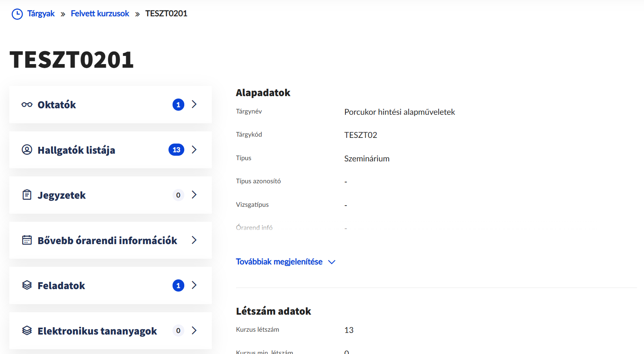Open Bővebb órarendi információk panel
Viewport: 644px width, 354px height.
click(x=107, y=240)
